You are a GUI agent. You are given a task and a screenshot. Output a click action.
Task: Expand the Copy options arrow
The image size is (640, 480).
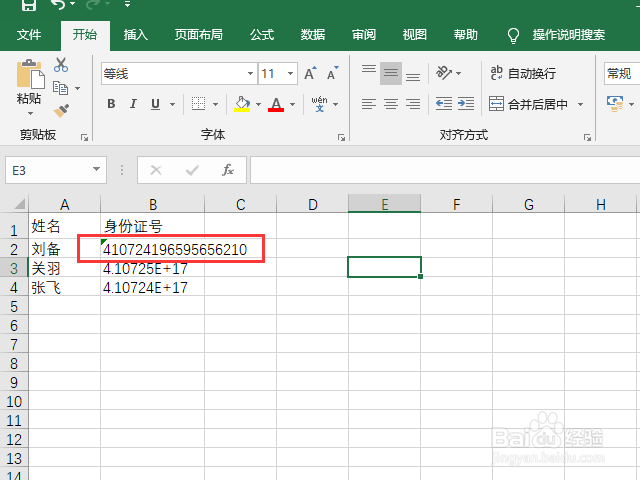pyautogui.click(x=78, y=88)
